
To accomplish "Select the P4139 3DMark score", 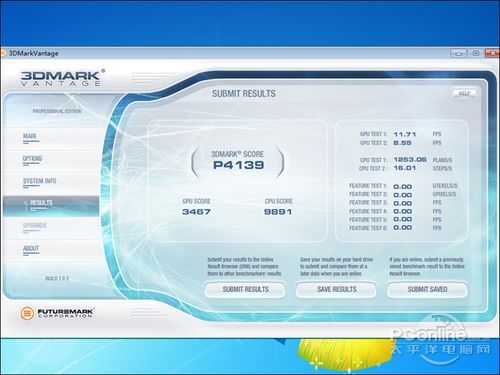I will point(239,165).
